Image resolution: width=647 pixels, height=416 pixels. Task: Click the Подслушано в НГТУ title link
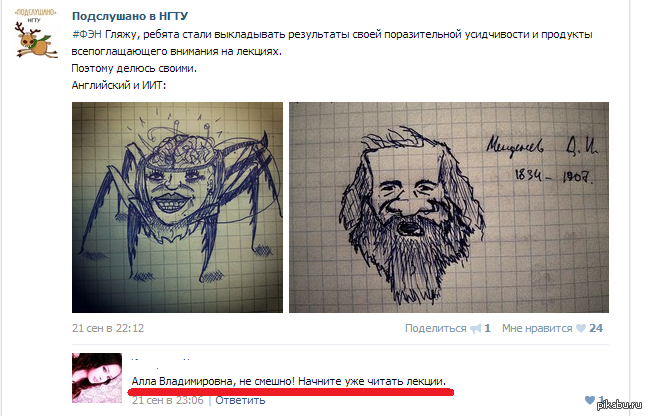pyautogui.click(x=130, y=16)
